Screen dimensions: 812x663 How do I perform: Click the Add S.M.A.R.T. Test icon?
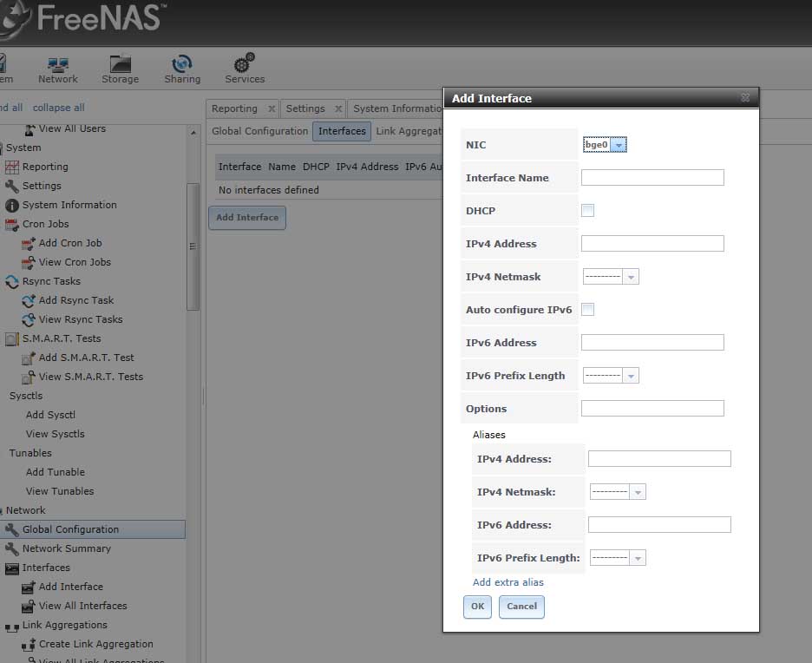(x=29, y=358)
